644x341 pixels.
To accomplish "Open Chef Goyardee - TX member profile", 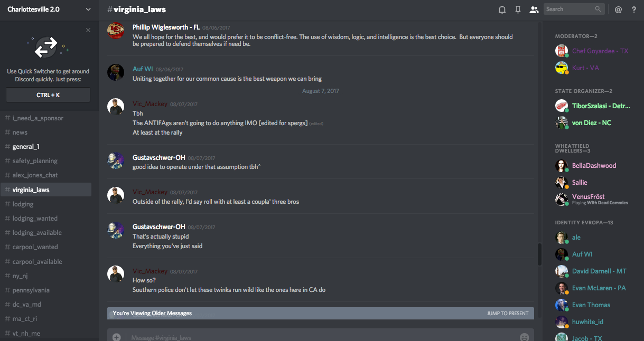I will tap(600, 51).
